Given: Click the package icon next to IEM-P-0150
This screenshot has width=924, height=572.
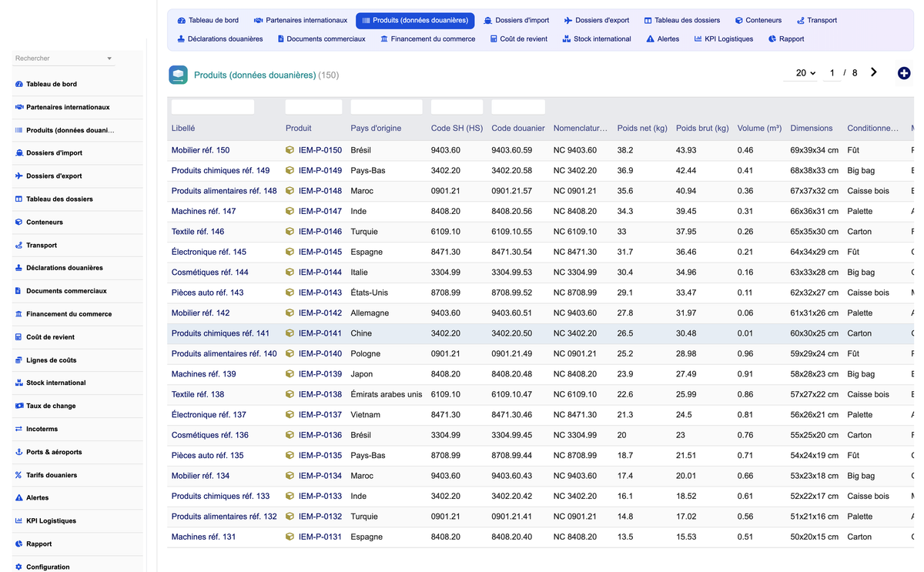Looking at the screenshot, I should pos(290,150).
